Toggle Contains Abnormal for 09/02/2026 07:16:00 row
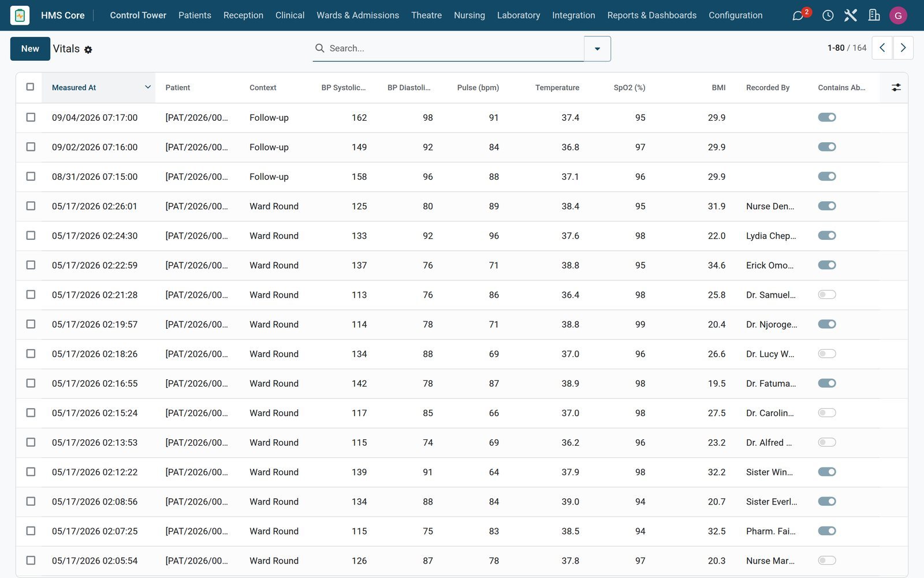 tap(827, 147)
